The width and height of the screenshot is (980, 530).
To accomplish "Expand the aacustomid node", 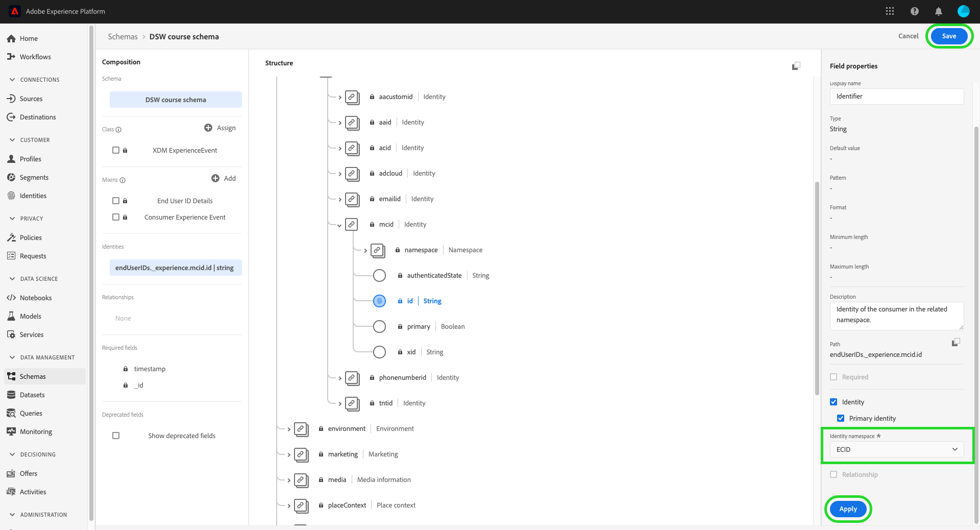I will 339,97.
